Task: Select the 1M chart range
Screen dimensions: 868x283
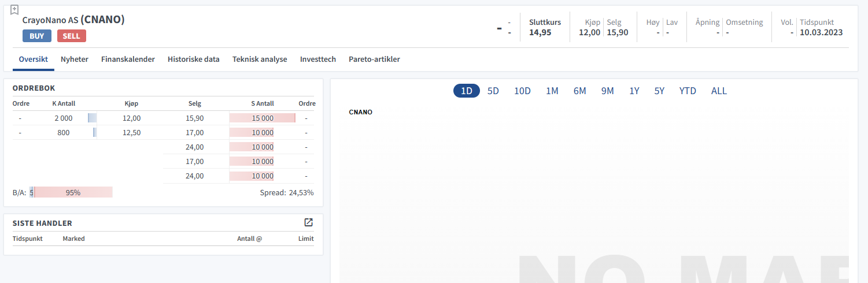Action: pos(552,91)
